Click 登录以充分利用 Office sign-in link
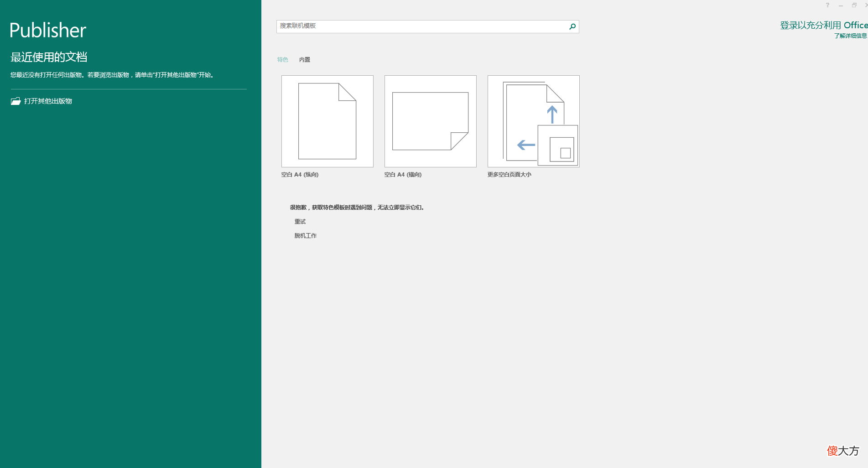Screen dimensions: 868x468 824,26
